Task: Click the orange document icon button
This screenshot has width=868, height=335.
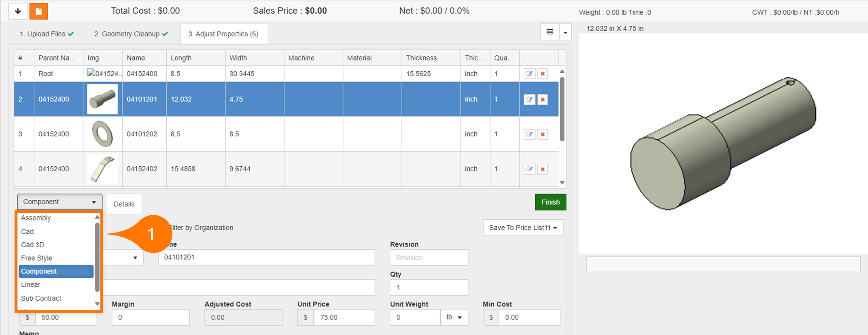Action: coord(39,11)
